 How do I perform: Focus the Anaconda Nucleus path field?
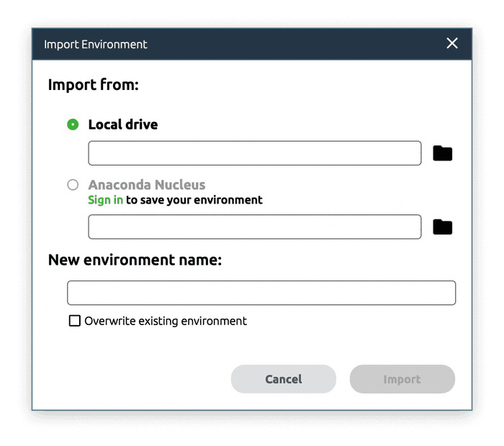click(254, 227)
